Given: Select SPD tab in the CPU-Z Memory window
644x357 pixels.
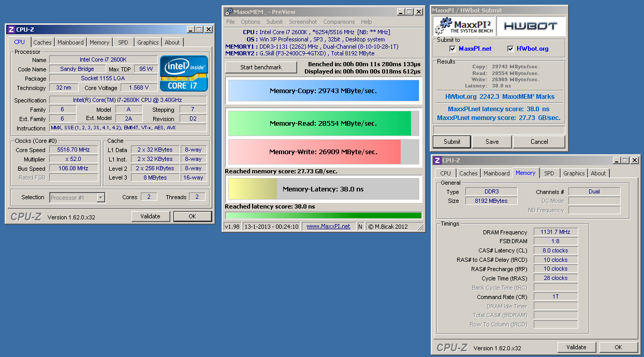Looking at the screenshot, I should tap(549, 173).
